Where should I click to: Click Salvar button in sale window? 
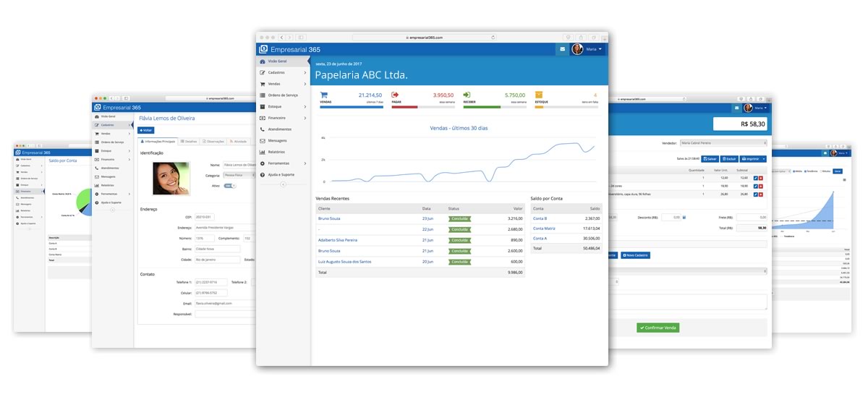pyautogui.click(x=708, y=158)
